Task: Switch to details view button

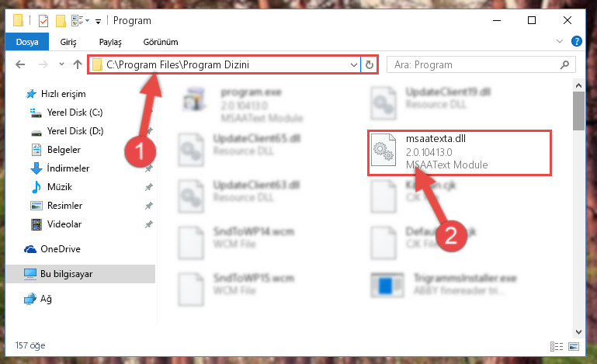Action: [557, 346]
